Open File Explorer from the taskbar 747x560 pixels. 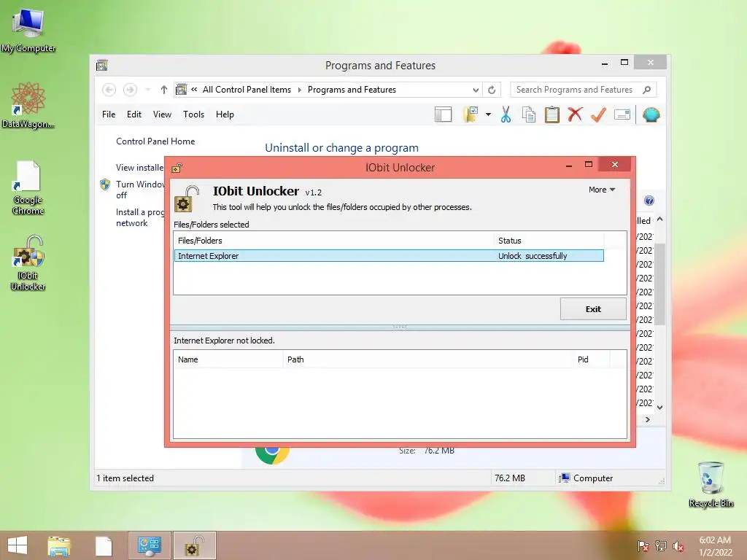point(59,545)
